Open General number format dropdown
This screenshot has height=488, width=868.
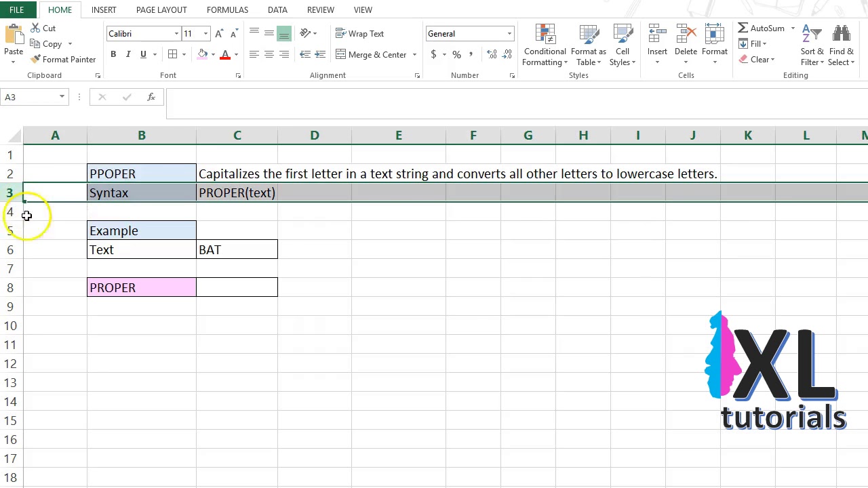(x=509, y=34)
